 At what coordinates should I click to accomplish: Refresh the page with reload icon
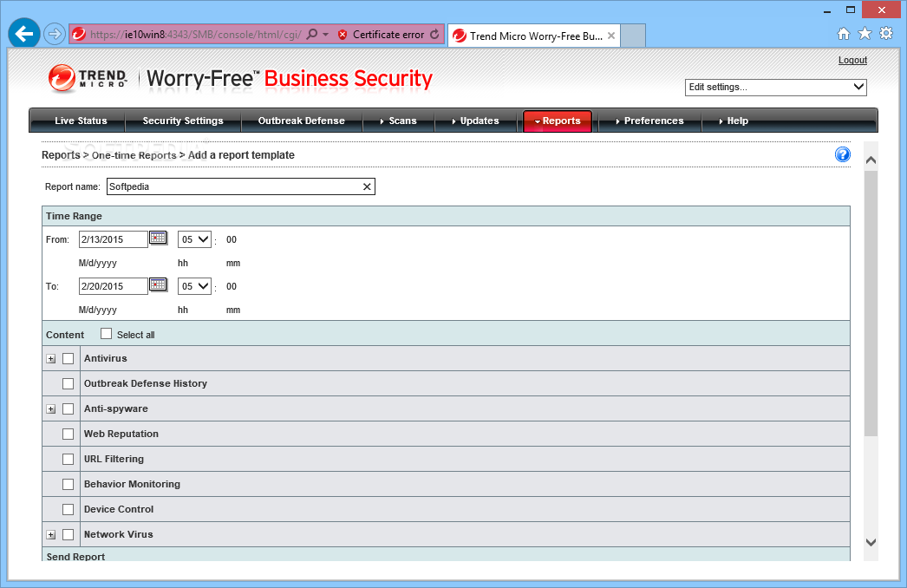click(434, 34)
